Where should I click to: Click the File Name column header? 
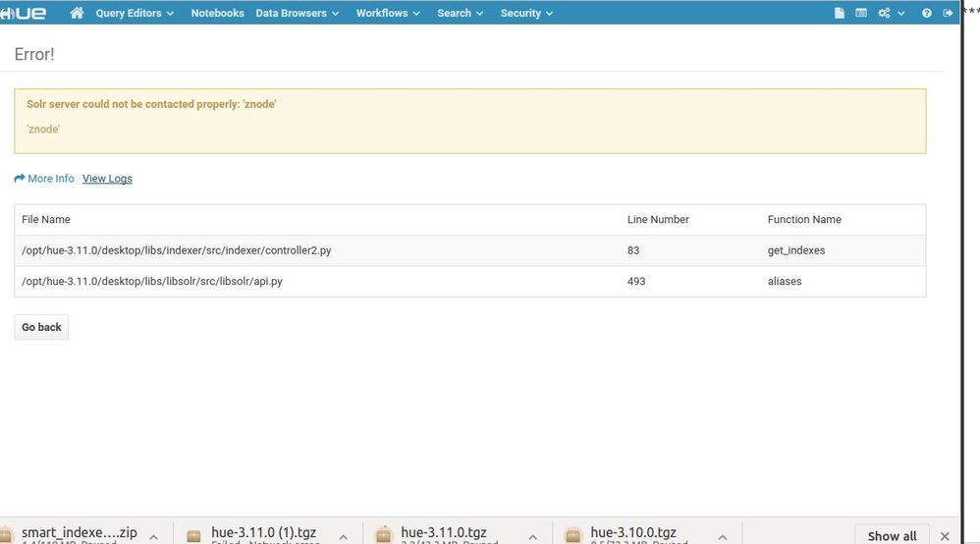(45, 220)
